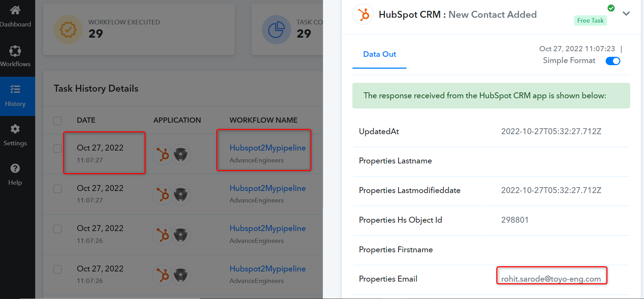Open Hubspot2Mypipeline link in third history row
Screen dimensions: 644x299
click(267, 228)
